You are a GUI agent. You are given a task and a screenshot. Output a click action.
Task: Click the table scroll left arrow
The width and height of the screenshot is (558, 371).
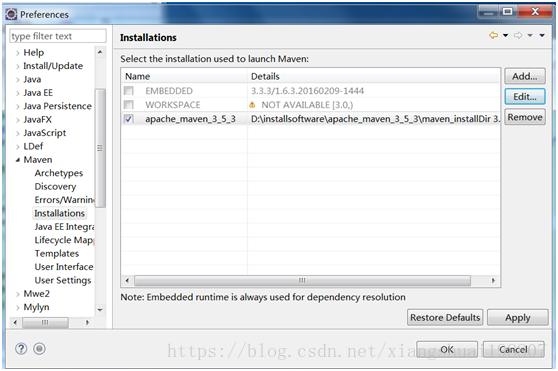[x=127, y=280]
